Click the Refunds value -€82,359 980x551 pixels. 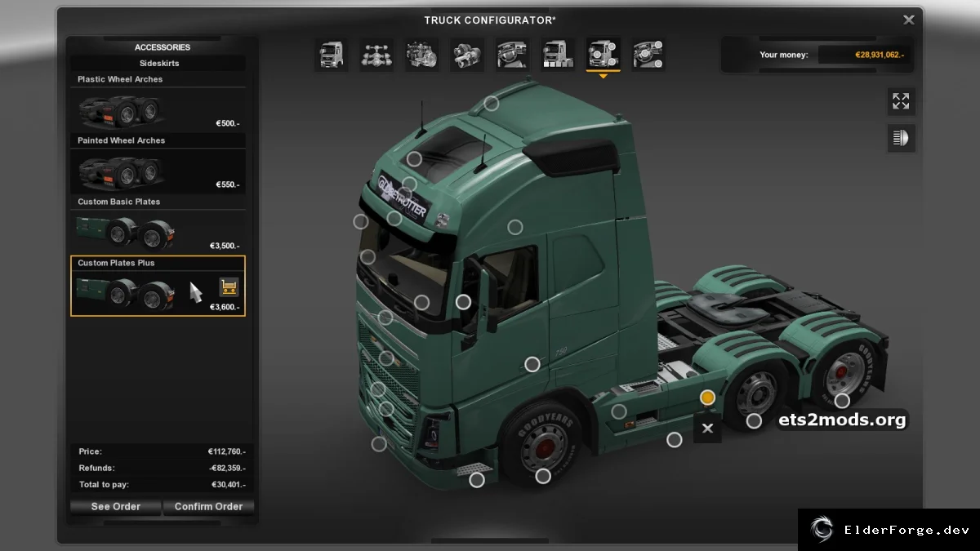click(227, 469)
